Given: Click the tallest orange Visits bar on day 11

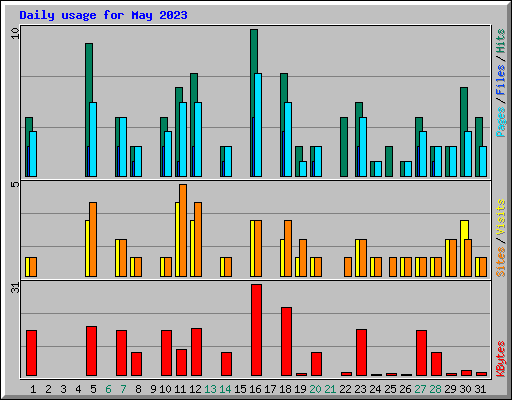Looking at the screenshot, I should click(183, 230).
